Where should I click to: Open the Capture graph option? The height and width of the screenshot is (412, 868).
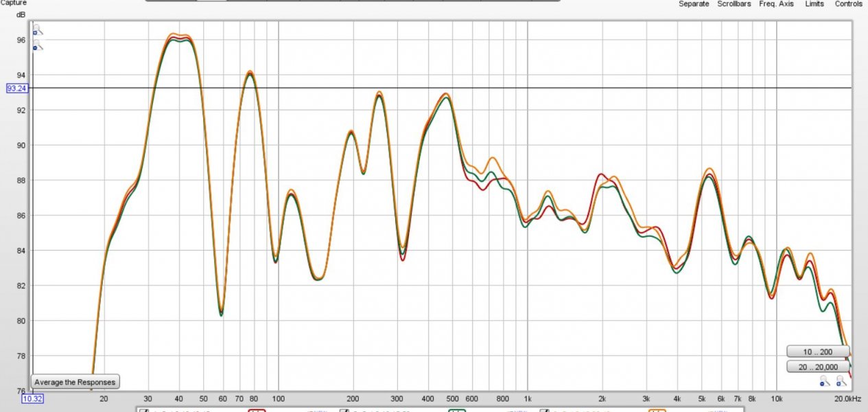pos(14,3)
